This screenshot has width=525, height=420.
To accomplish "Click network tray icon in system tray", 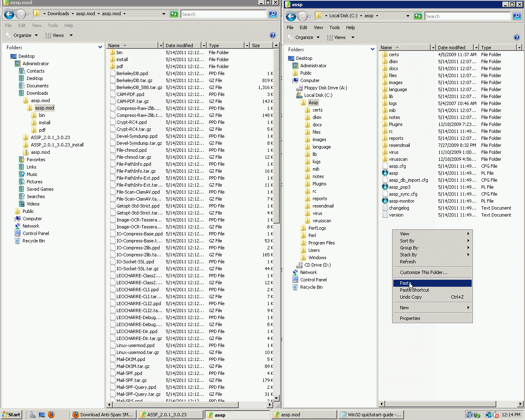I will click(488, 415).
